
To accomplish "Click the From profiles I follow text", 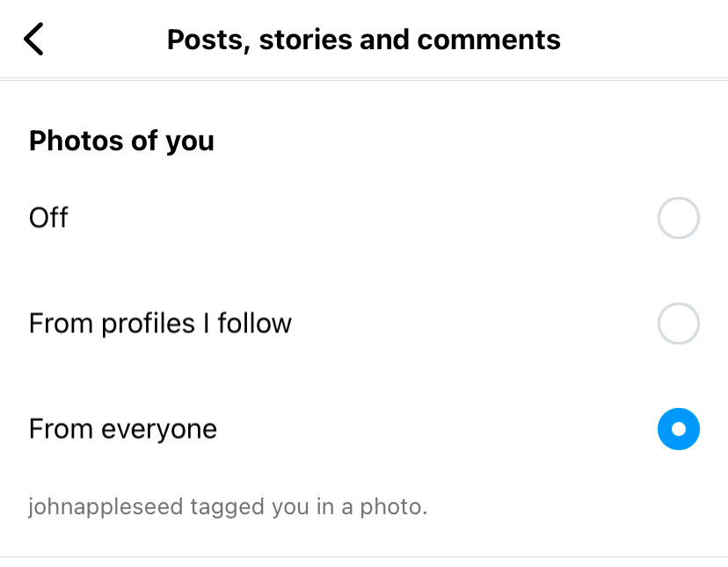I will click(x=160, y=323).
